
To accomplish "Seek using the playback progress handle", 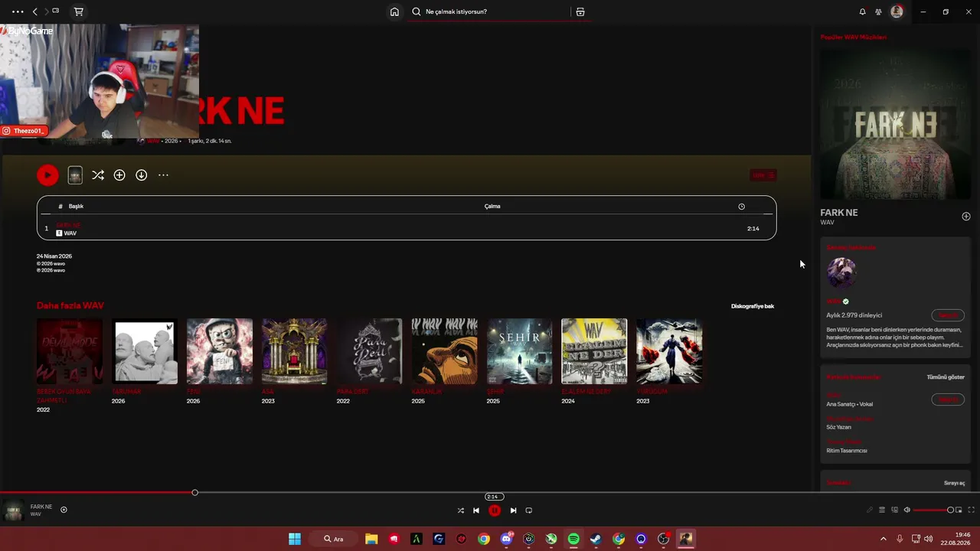I will (194, 492).
